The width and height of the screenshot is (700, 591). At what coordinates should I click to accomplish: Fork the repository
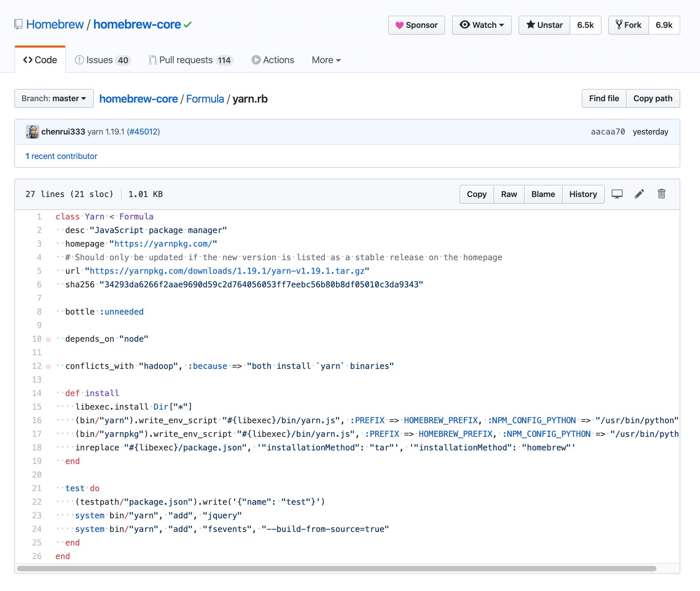(628, 25)
